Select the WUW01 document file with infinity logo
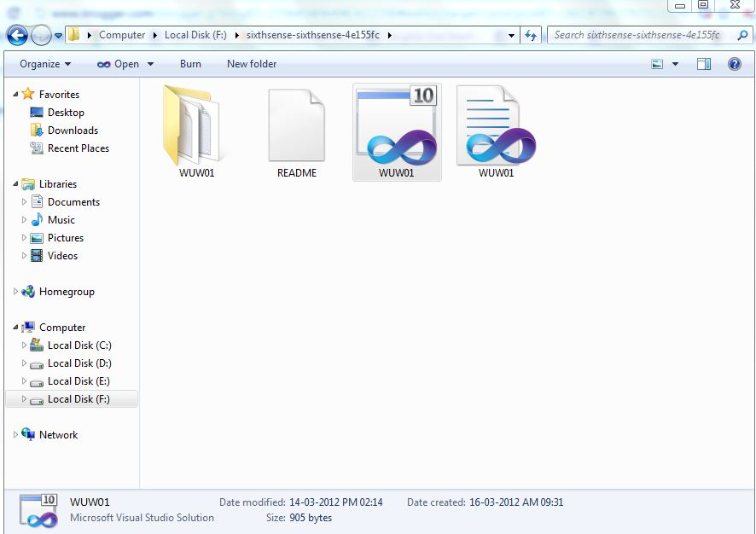This screenshot has width=756, height=534. tap(496, 125)
